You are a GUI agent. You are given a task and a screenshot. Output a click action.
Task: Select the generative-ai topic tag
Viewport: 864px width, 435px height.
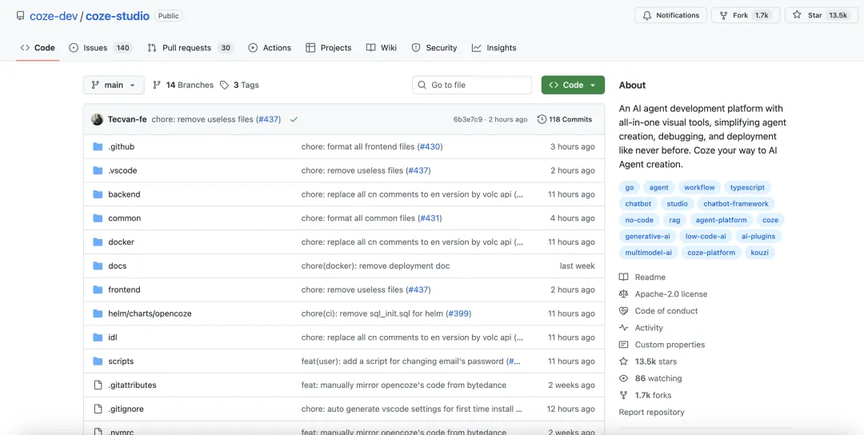[x=647, y=236]
